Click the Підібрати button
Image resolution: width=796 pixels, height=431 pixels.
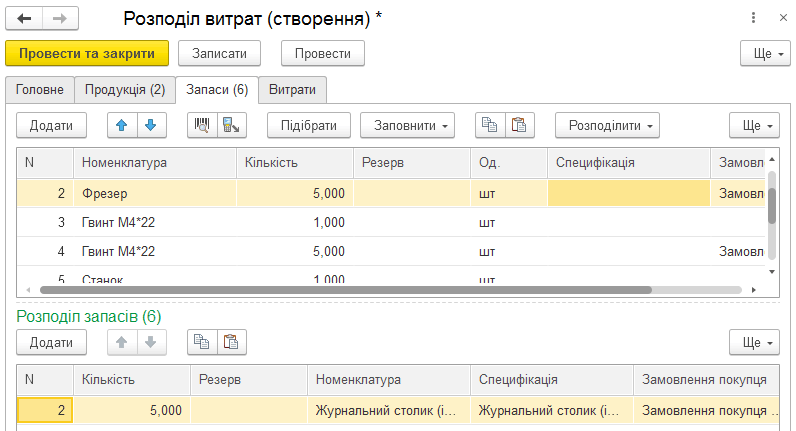(x=309, y=125)
